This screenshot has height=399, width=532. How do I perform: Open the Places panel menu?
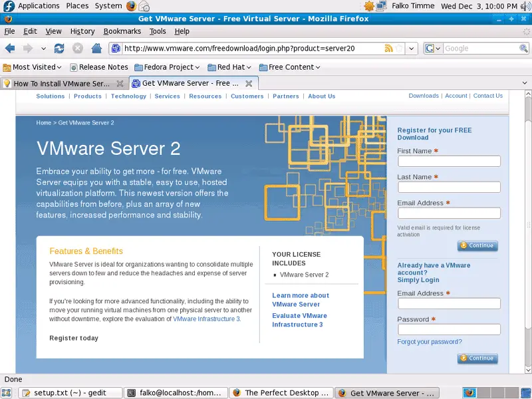click(77, 6)
